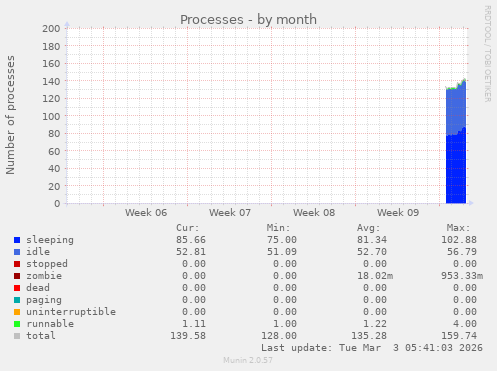Screen dimensions: 497x371
Task: Click the runnable legend color swatch
Action: [x=17, y=324]
